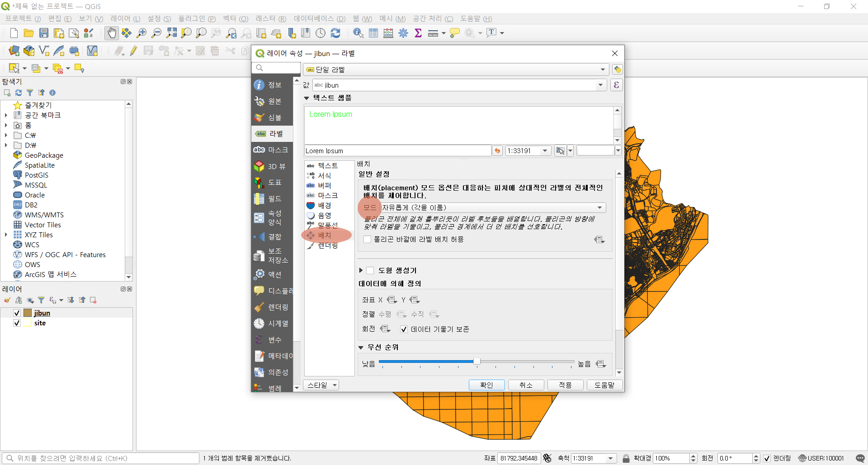
Task: Open project with the folder icon
Action: [28, 33]
